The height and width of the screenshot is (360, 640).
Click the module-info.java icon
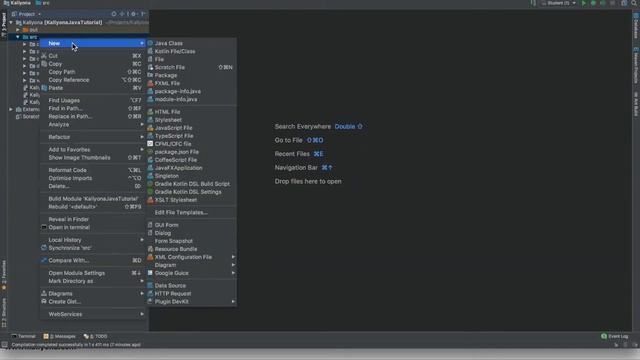(150, 99)
